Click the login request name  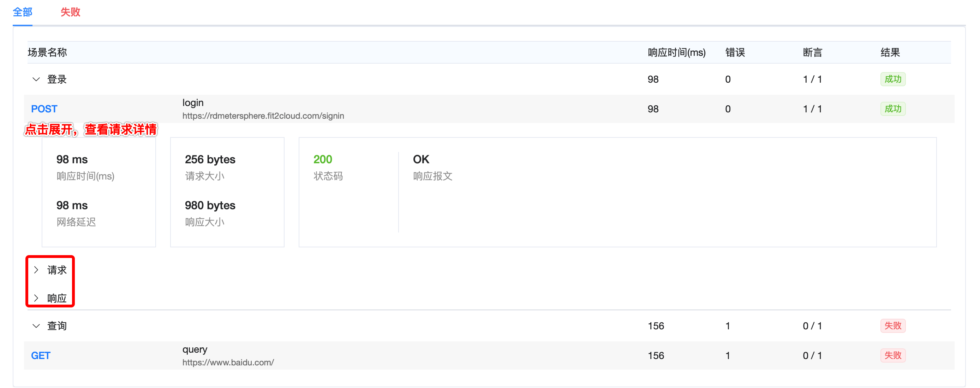193,102
